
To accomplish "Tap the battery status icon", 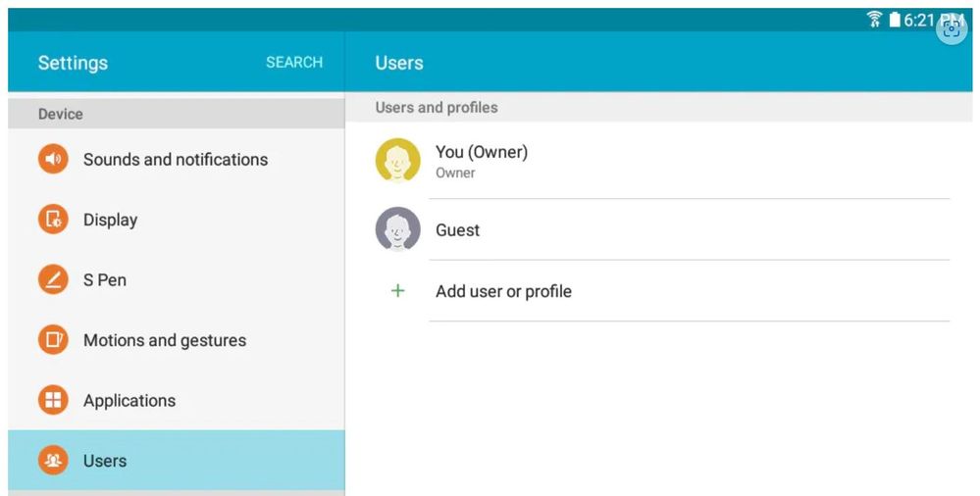I will tap(895, 20).
